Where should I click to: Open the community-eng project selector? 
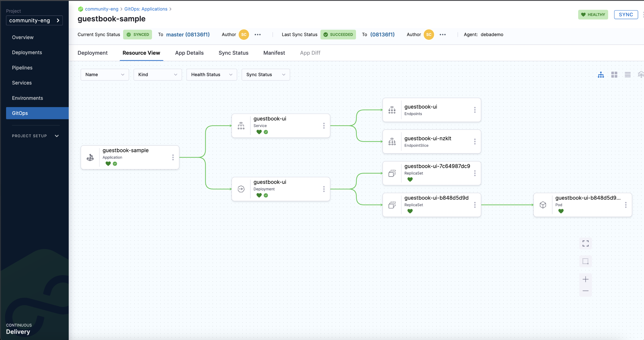click(x=34, y=20)
